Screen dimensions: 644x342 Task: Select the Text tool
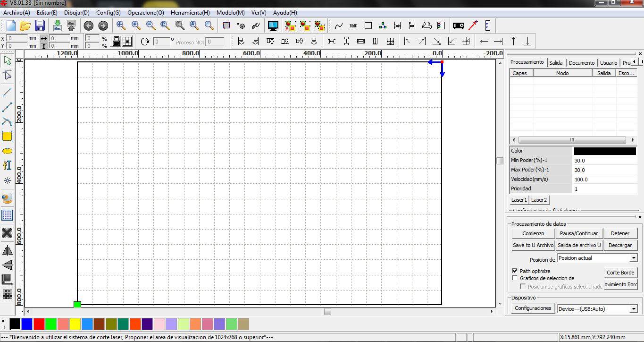pos(7,165)
